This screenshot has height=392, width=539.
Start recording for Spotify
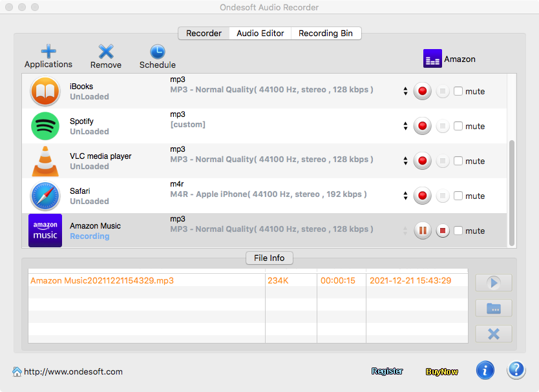[422, 126]
